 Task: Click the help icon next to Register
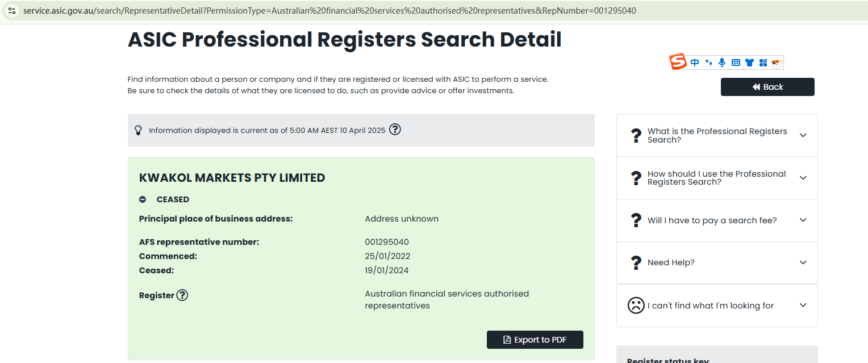[182, 295]
